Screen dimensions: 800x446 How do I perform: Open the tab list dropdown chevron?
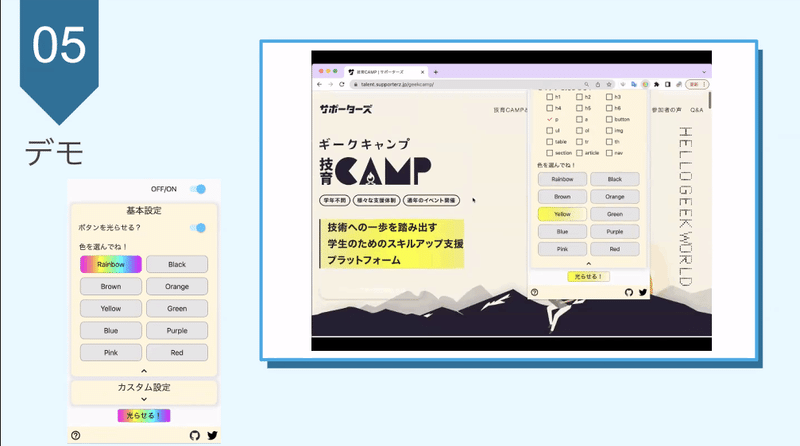[704, 72]
